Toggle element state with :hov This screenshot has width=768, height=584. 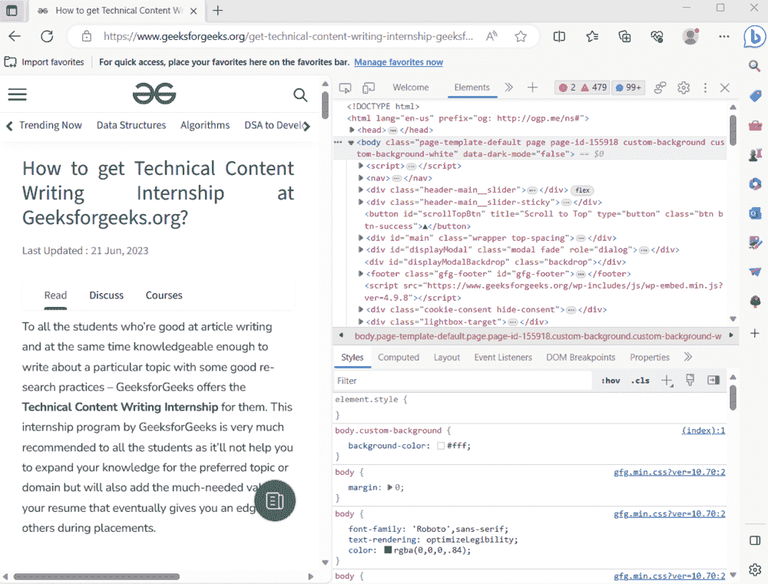click(x=611, y=380)
